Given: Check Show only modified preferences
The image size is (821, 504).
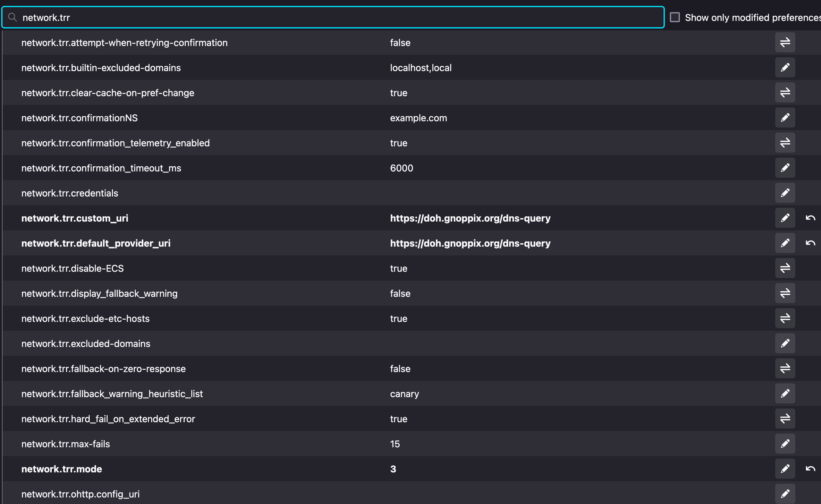Looking at the screenshot, I should click(x=675, y=17).
